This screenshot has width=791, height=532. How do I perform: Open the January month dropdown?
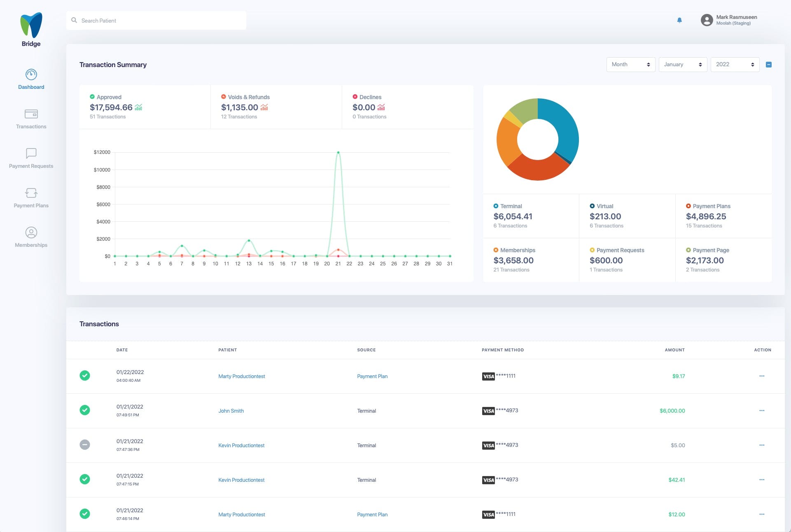coord(683,65)
